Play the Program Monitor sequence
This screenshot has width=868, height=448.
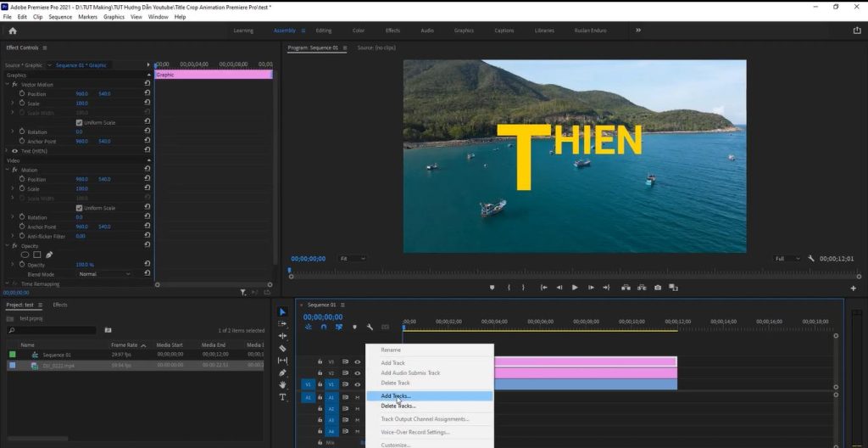(575, 287)
